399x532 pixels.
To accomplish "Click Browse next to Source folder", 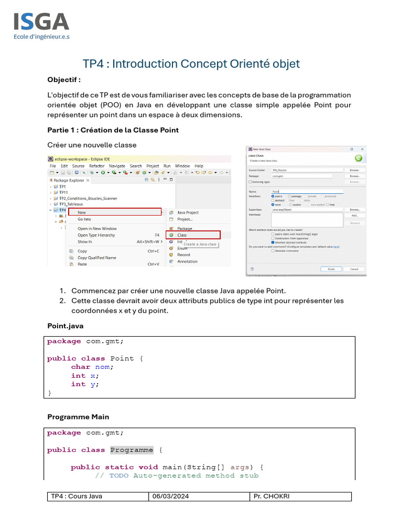I will (x=354, y=170).
